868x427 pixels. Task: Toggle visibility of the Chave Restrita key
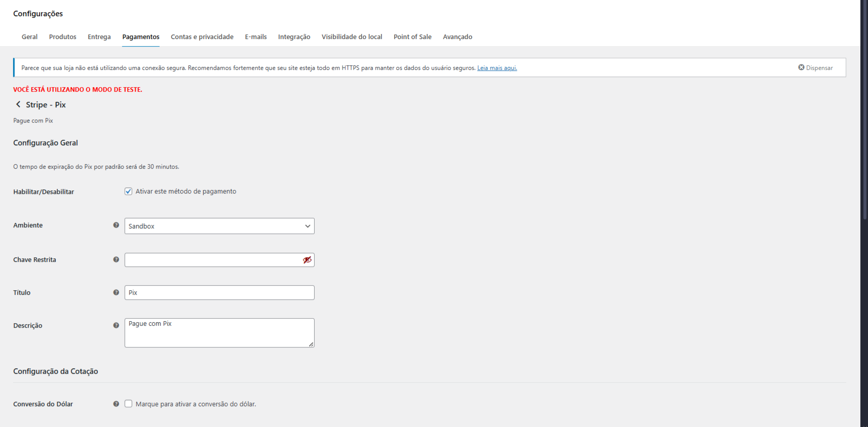click(307, 260)
